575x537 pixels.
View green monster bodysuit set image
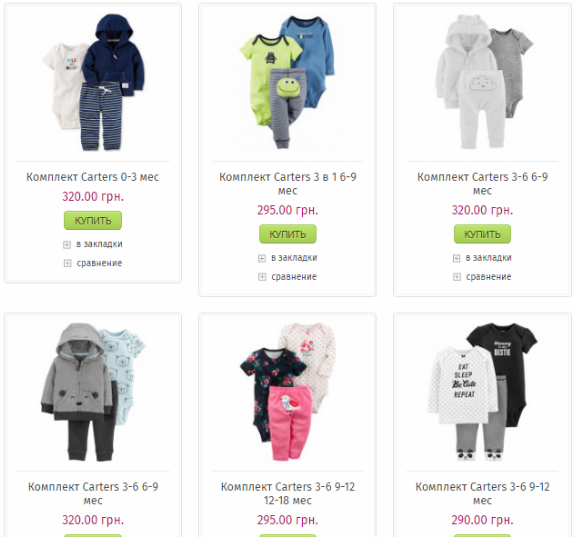pos(288,83)
